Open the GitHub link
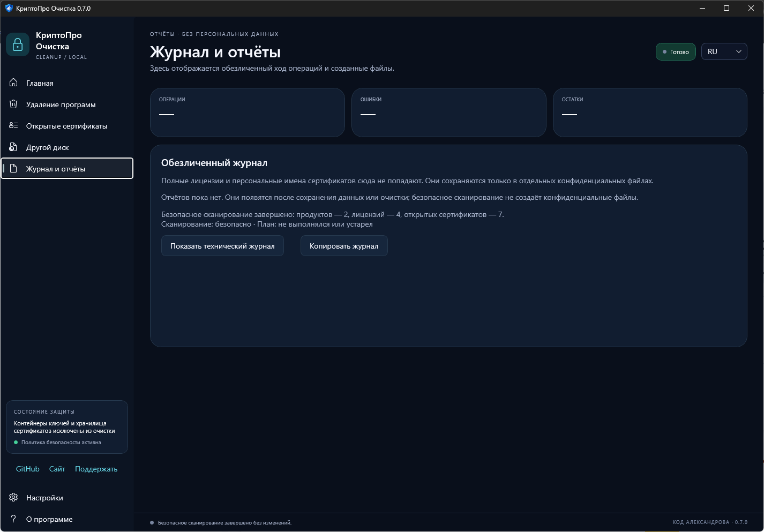This screenshot has height=532, width=764. tap(28, 469)
